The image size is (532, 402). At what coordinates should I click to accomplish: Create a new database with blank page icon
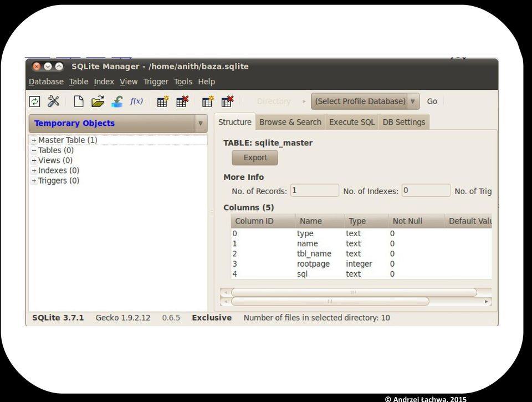coord(79,101)
